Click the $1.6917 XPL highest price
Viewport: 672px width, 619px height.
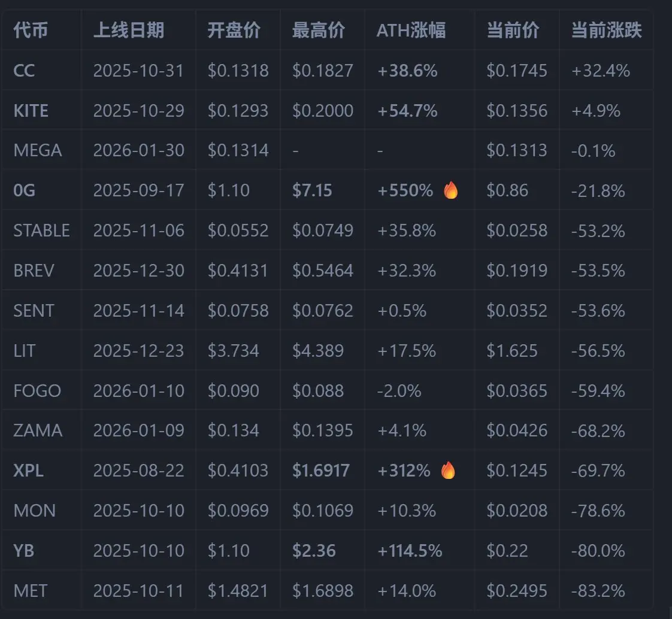(321, 471)
